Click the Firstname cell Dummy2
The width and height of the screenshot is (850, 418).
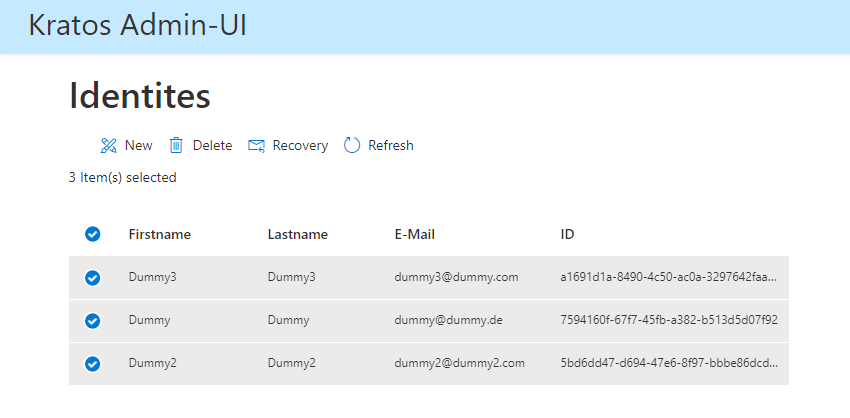pos(152,363)
